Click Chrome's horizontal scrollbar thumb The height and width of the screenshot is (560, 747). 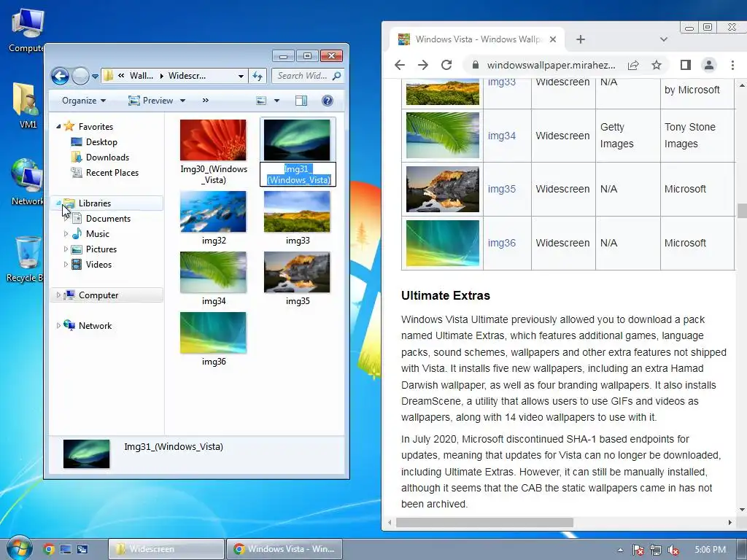[x=484, y=522]
